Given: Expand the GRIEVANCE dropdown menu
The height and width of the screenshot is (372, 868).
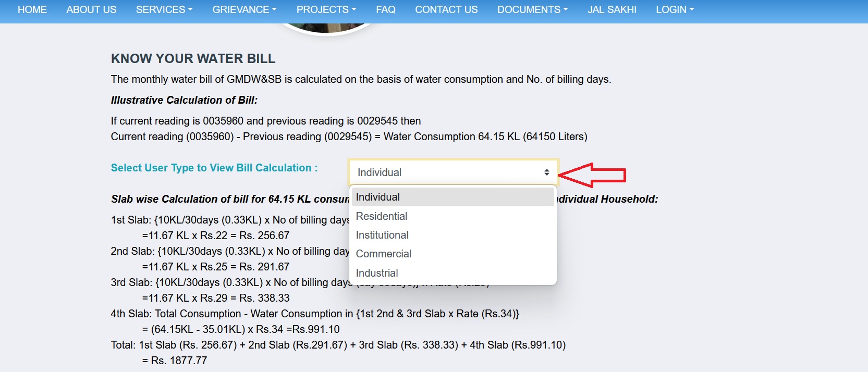Looking at the screenshot, I should (244, 10).
